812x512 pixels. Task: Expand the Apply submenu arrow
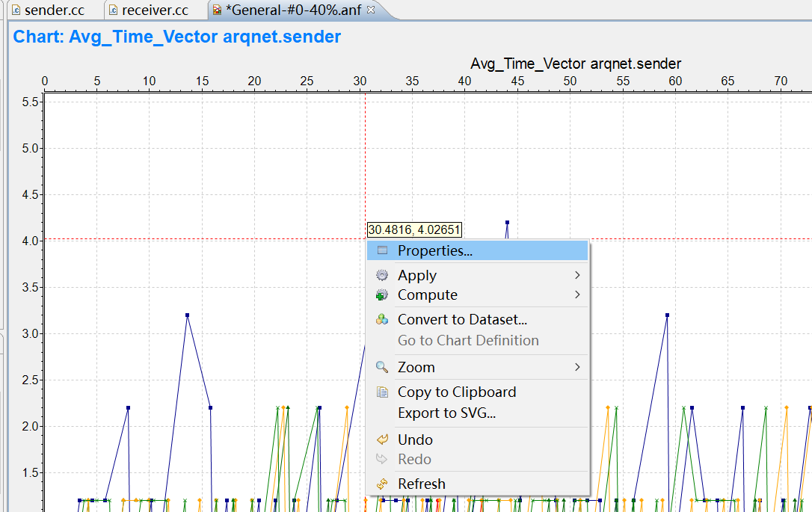click(x=577, y=275)
